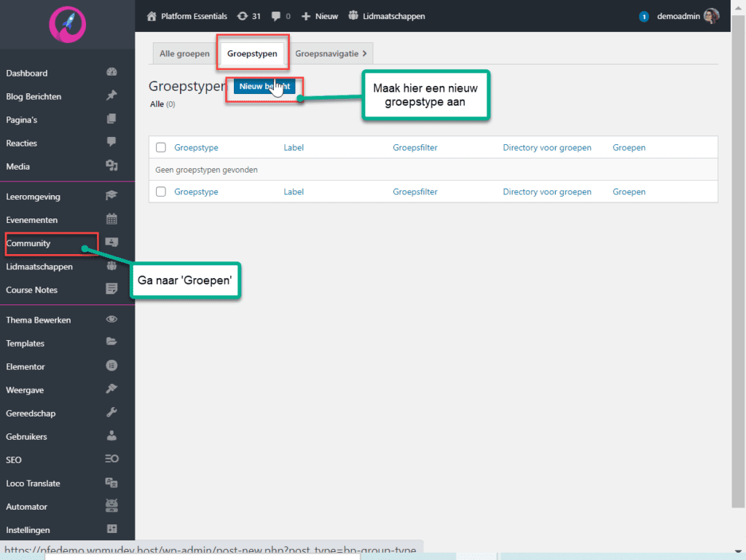This screenshot has height=560, width=746.
Task: Click the Weergave paintbrush icon
Action: pos(111,389)
